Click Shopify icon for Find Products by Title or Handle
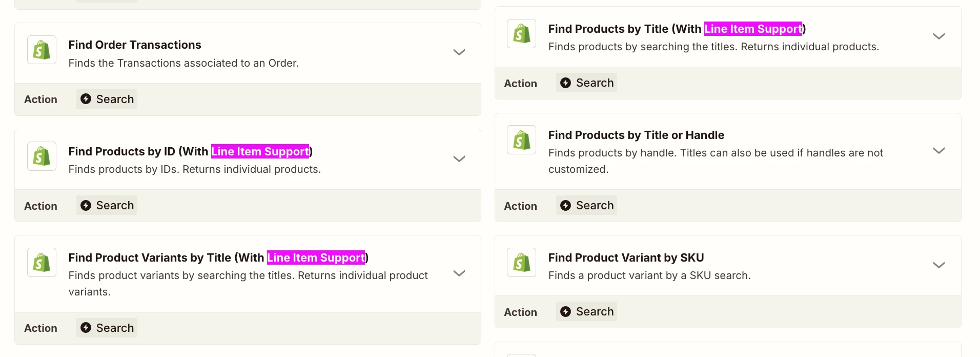 (x=521, y=140)
